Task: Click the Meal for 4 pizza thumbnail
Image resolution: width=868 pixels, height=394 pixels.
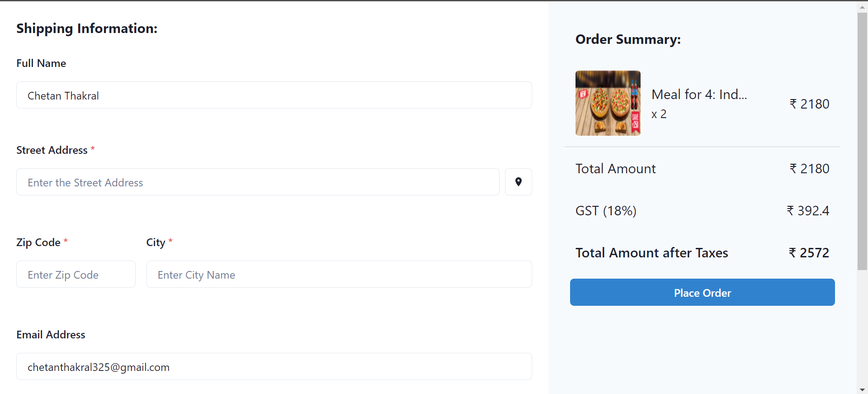Action: click(x=608, y=103)
